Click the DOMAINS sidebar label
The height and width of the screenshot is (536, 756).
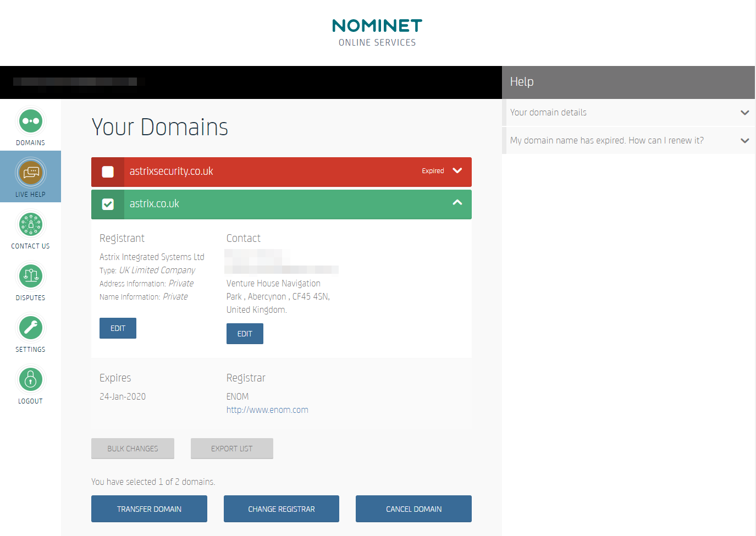[x=31, y=143]
